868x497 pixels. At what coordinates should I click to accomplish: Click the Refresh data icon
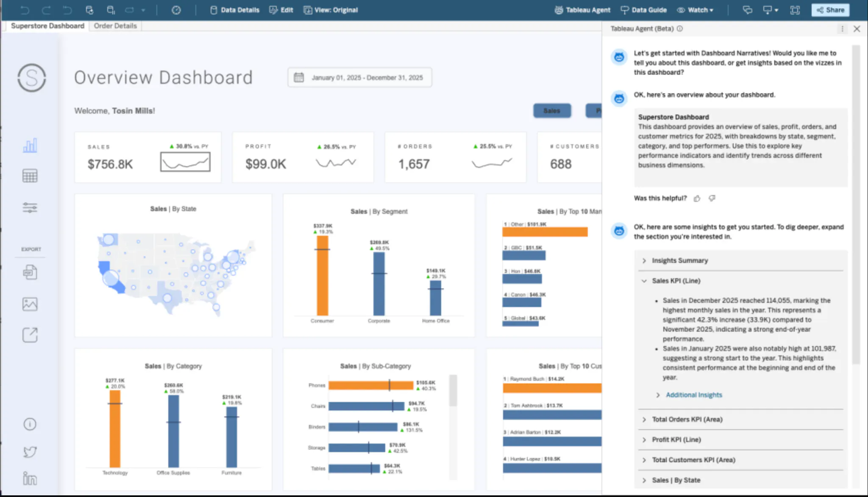click(x=89, y=10)
